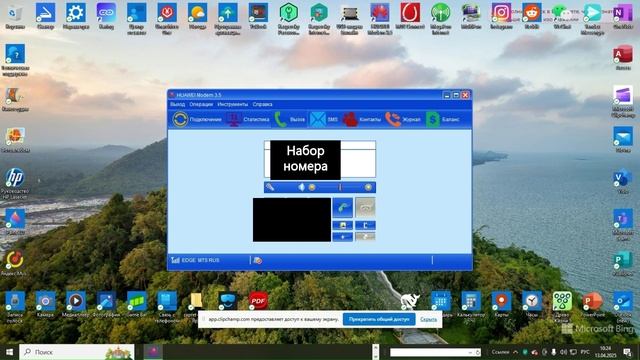This screenshot has width=640, height=360.
Task: Open the Журнал call log section
Action: click(403, 119)
